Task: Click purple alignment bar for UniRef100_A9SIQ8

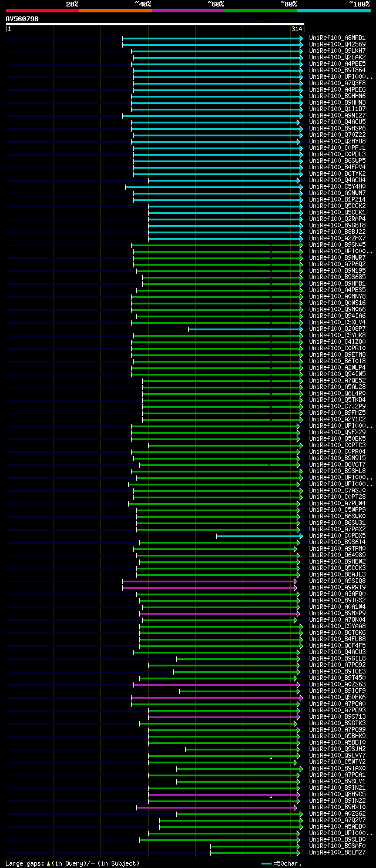Action: pos(209,581)
